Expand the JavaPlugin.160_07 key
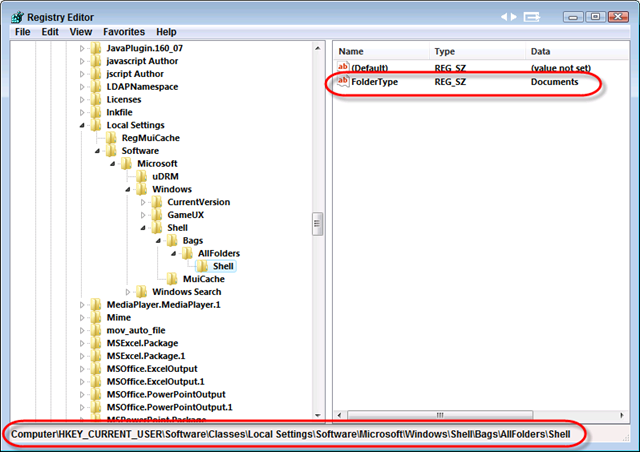This screenshot has height=452, width=640. [x=82, y=49]
